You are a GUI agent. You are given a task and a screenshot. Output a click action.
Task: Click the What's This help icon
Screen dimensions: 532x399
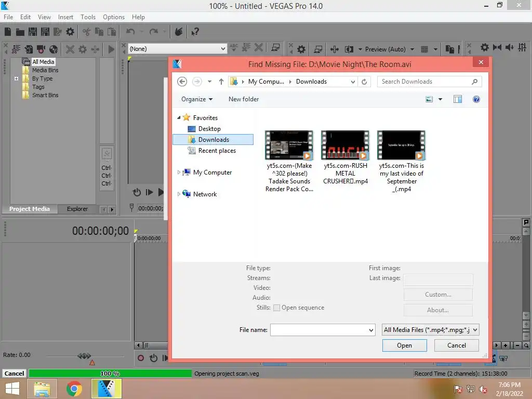point(195,32)
